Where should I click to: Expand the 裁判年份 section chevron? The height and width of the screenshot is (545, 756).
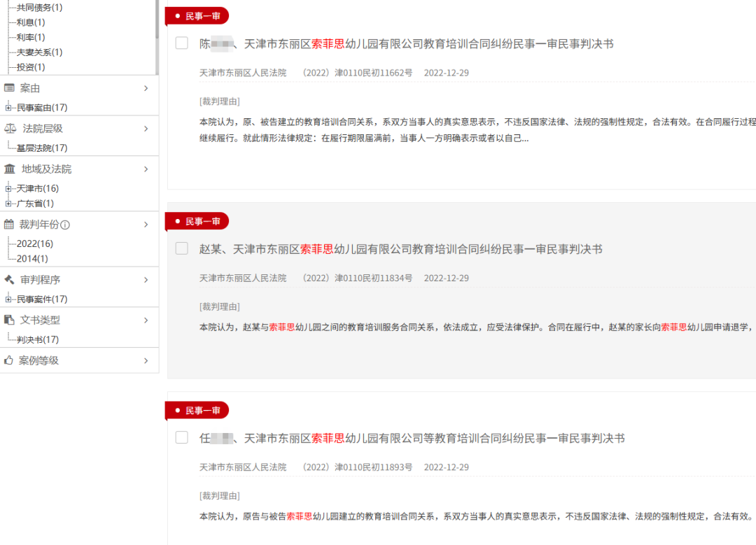(x=146, y=225)
